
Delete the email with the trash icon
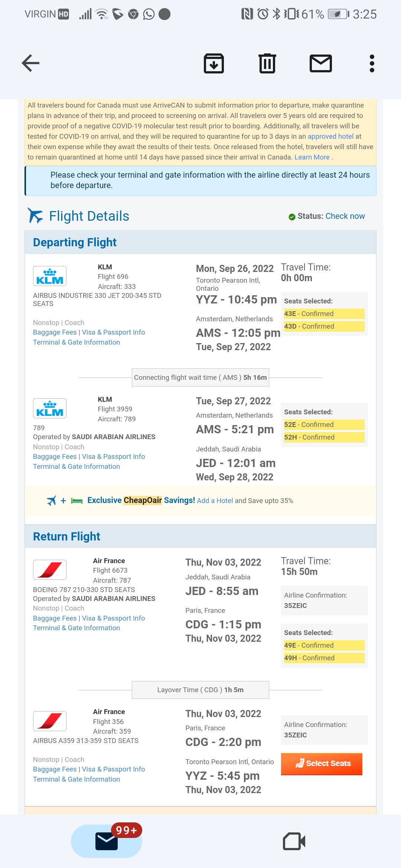267,63
